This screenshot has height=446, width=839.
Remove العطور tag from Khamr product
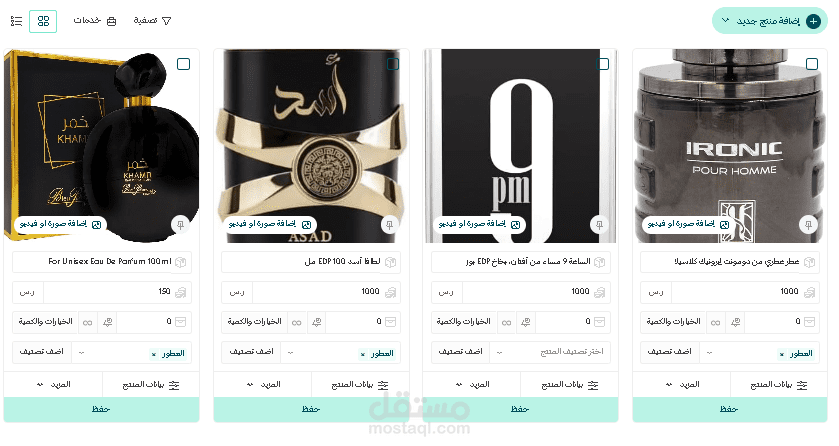coord(154,354)
